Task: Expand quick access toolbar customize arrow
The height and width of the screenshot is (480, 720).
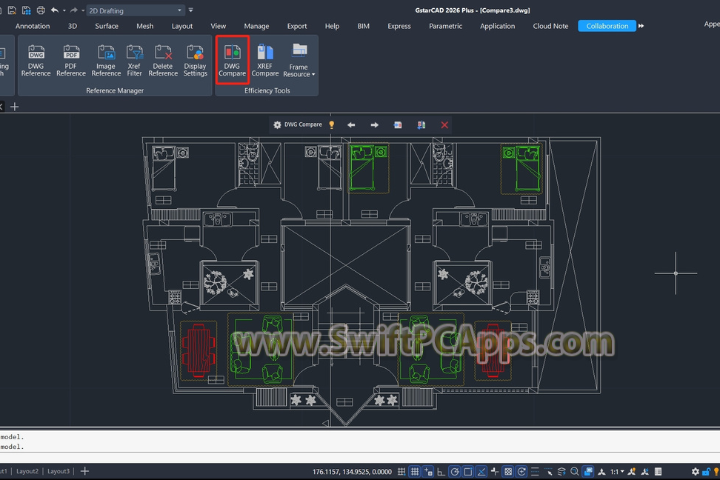Action: coord(191,10)
